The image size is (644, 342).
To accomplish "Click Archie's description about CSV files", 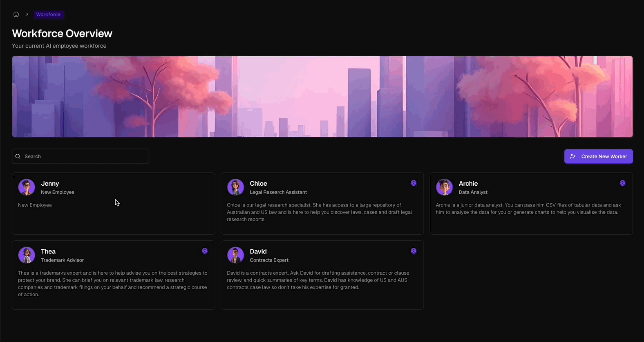I will click(x=528, y=209).
